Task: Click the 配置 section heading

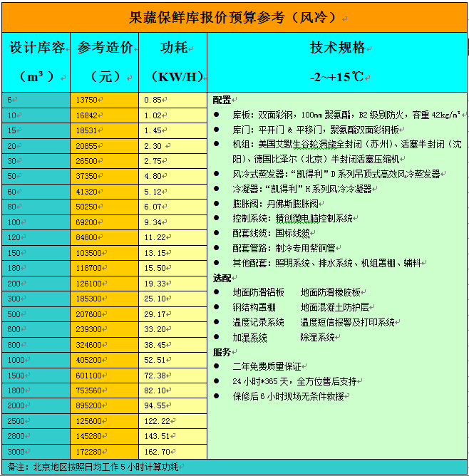Action: [222, 100]
